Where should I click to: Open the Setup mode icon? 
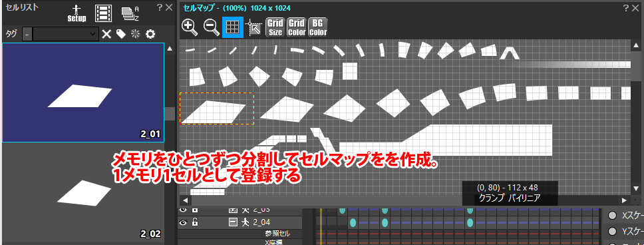tap(77, 13)
